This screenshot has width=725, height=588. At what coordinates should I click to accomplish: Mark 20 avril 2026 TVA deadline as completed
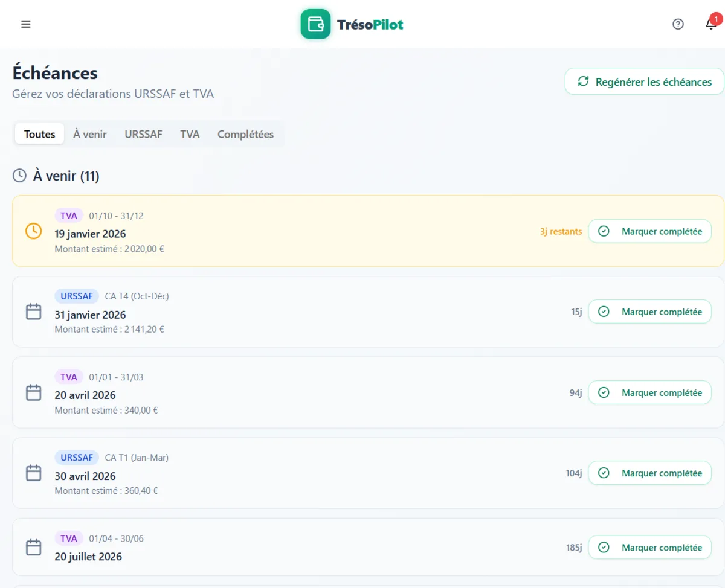tap(649, 392)
